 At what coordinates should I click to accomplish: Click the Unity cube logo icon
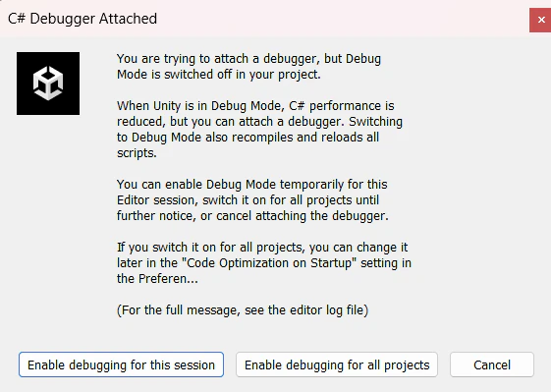pos(48,84)
